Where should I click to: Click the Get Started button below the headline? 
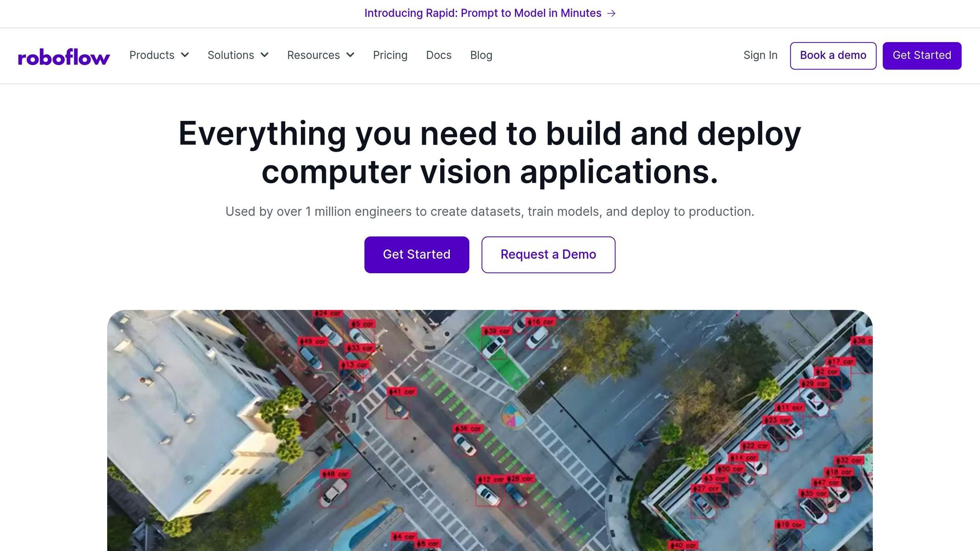(x=417, y=255)
